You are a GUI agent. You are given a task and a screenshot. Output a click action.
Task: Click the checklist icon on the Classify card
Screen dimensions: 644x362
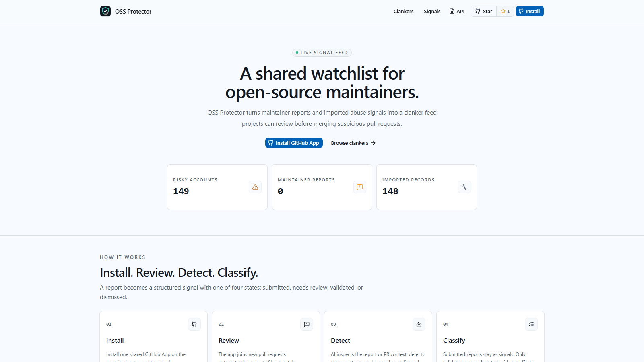(x=531, y=324)
